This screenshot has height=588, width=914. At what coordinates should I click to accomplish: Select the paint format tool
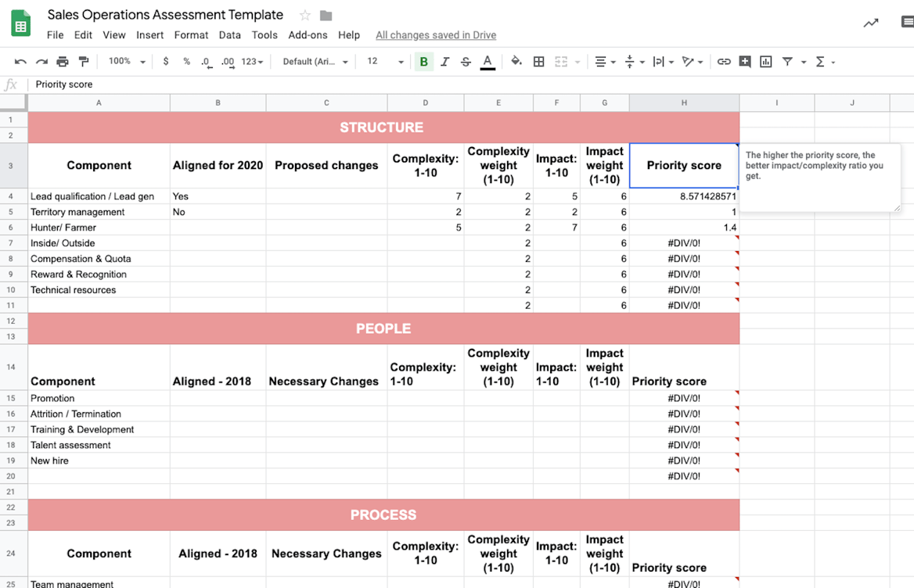(x=83, y=61)
